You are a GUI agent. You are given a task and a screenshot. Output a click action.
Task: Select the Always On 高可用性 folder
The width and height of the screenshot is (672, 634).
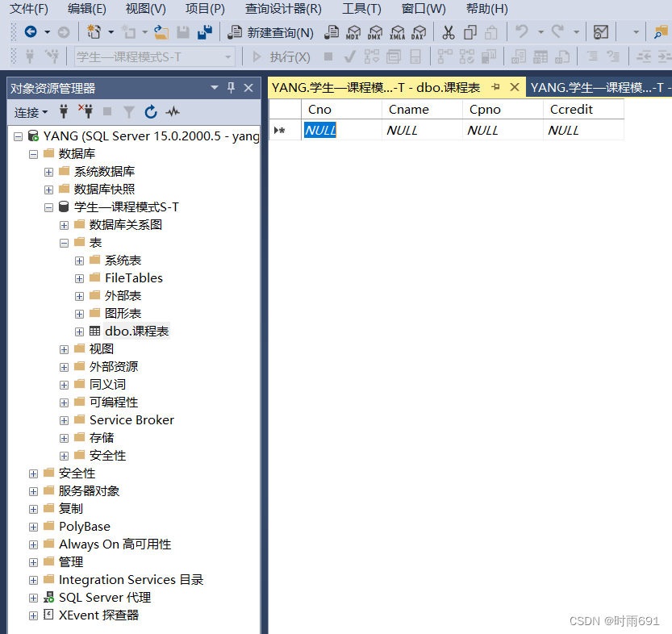(115, 544)
